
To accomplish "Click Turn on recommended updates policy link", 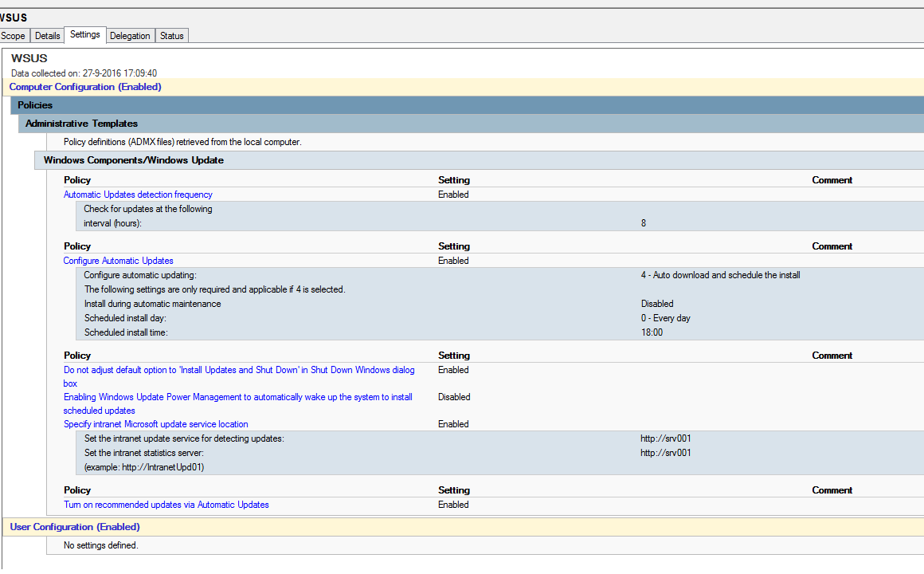I will point(166,505).
